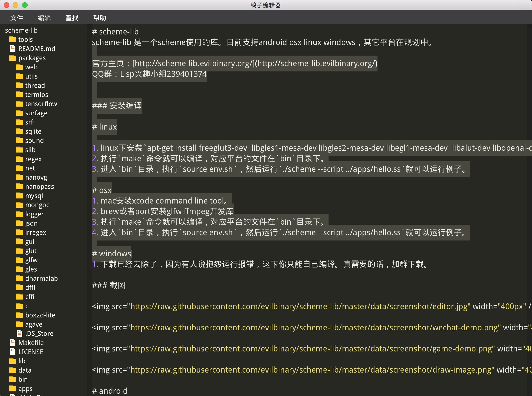
Task: Select scheme-lib root in file tree
Action: (21, 30)
